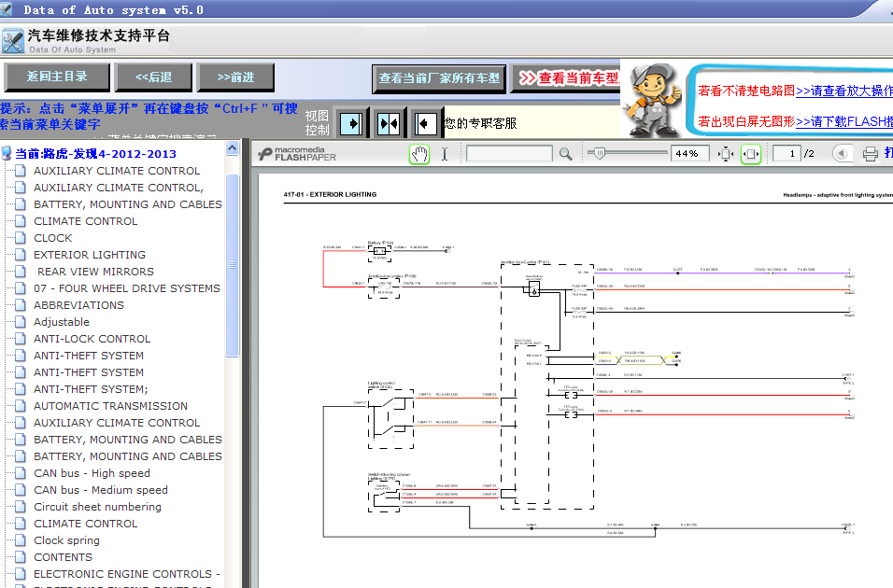The height and width of the screenshot is (588, 893).
Task: Select the text selection cursor tool
Action: pos(445,154)
